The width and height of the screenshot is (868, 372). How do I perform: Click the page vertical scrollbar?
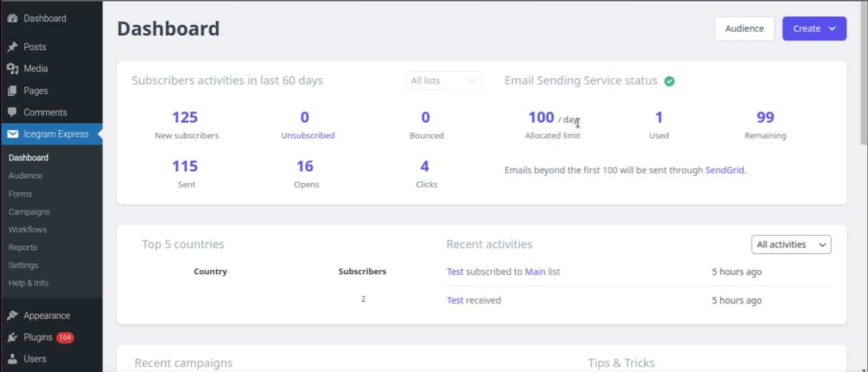tap(864, 186)
